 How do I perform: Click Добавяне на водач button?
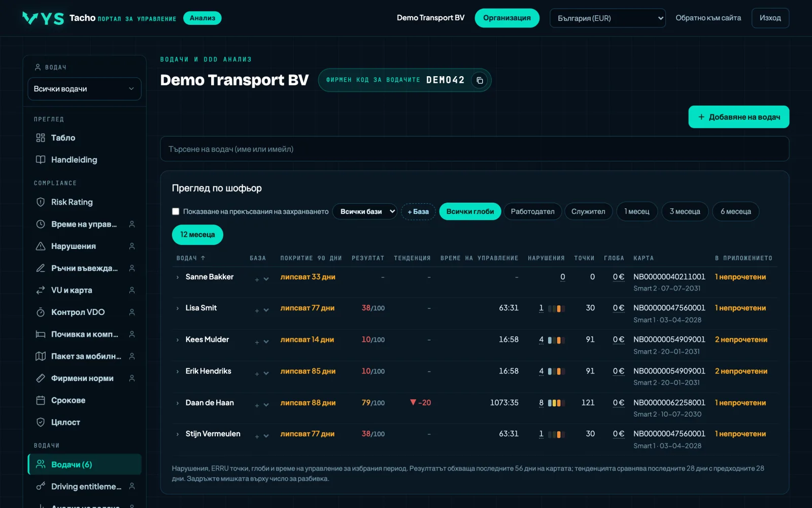point(739,117)
